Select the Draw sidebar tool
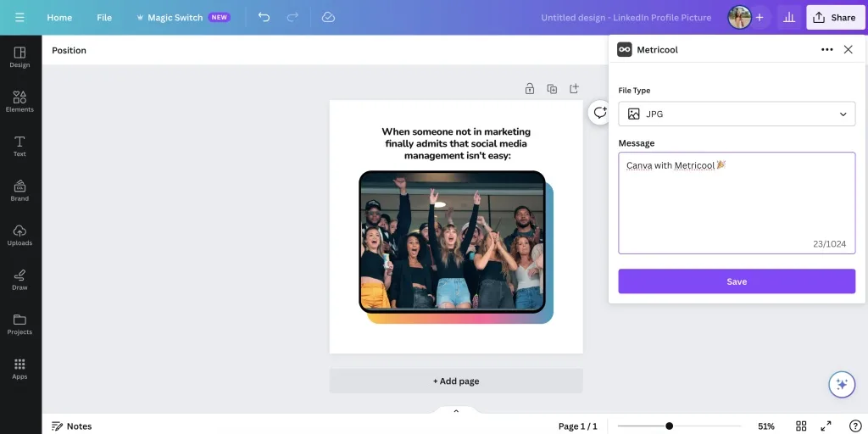Viewport: 868px width, 434px height. (19, 280)
